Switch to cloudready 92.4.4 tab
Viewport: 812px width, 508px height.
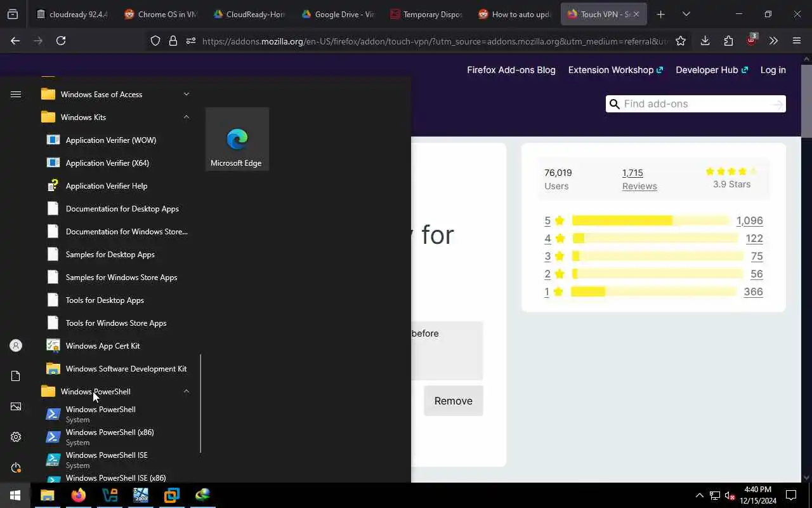[x=72, y=14]
